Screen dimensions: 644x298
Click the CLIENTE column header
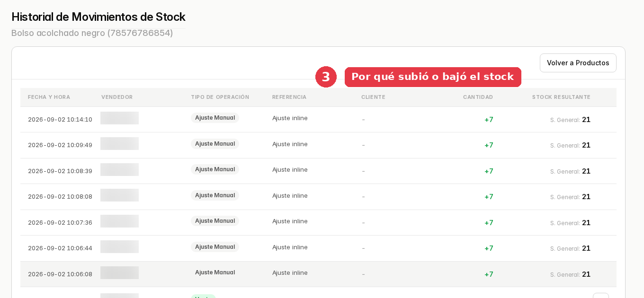373,97
